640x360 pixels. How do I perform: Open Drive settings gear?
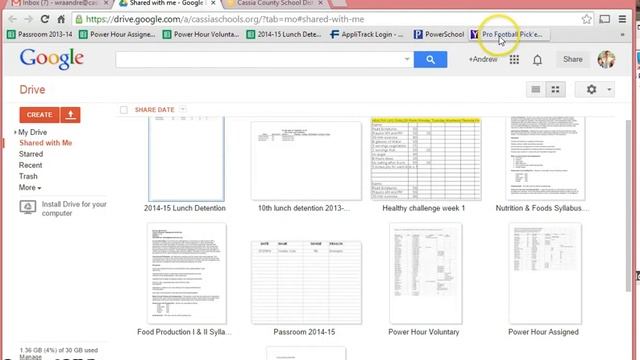pos(591,89)
